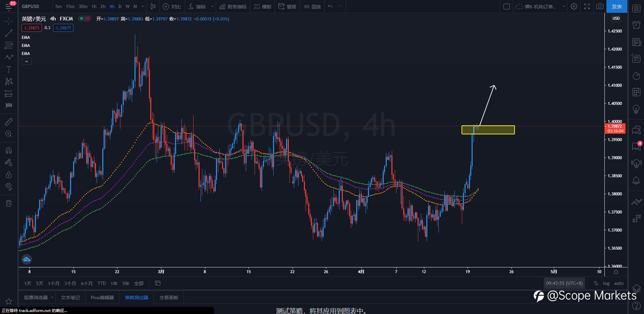Open the indicators 指标 menu

pyautogui.click(x=197, y=6)
